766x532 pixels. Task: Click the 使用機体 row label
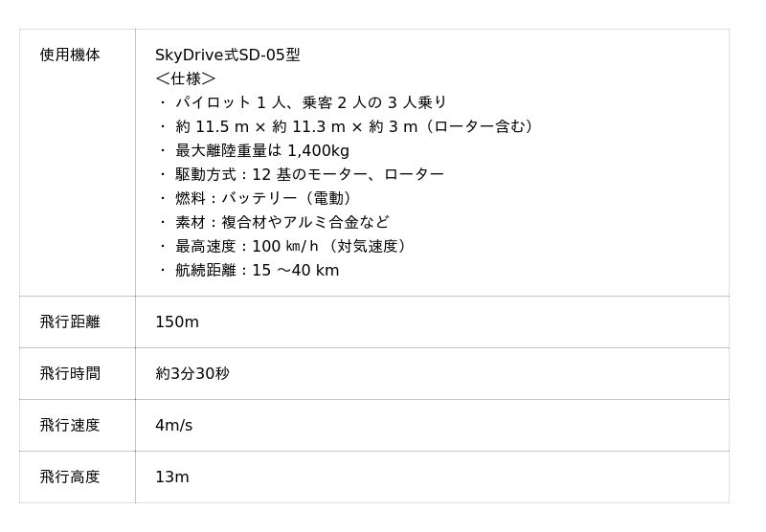coord(70,55)
